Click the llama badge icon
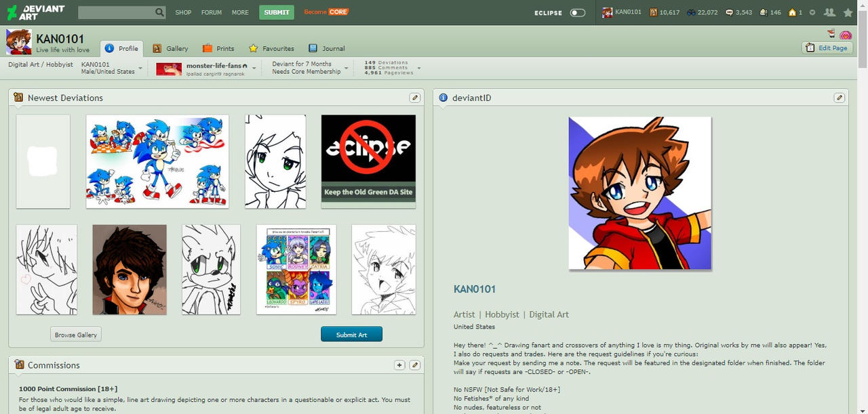868x414 pixels. click(831, 34)
